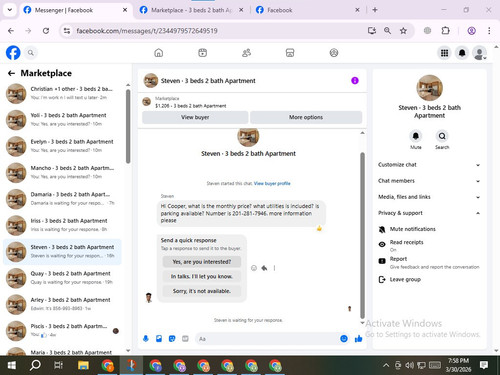This screenshot has width=500, height=375.
Task: Open the Christian +1 other conversation
Action: (63, 93)
